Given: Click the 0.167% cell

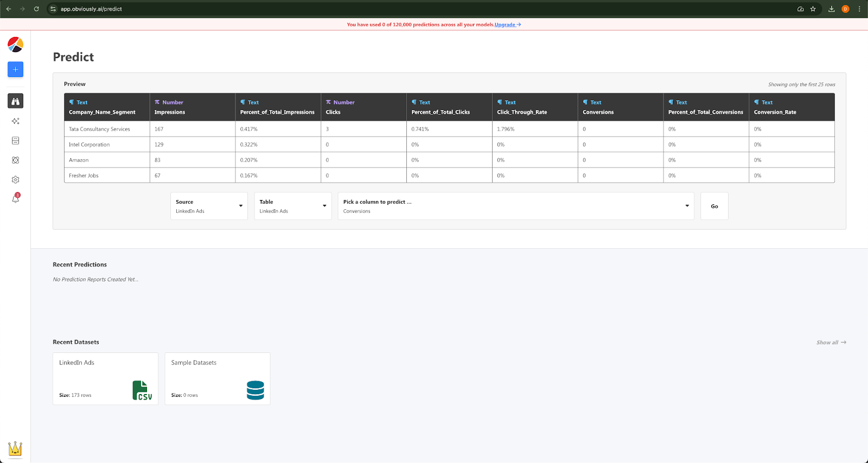Looking at the screenshot, I should pos(278,176).
